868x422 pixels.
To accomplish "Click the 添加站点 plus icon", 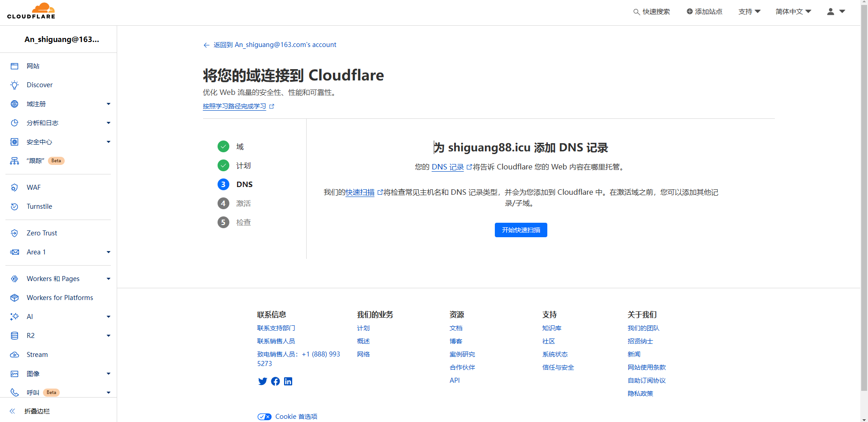I will coord(690,11).
